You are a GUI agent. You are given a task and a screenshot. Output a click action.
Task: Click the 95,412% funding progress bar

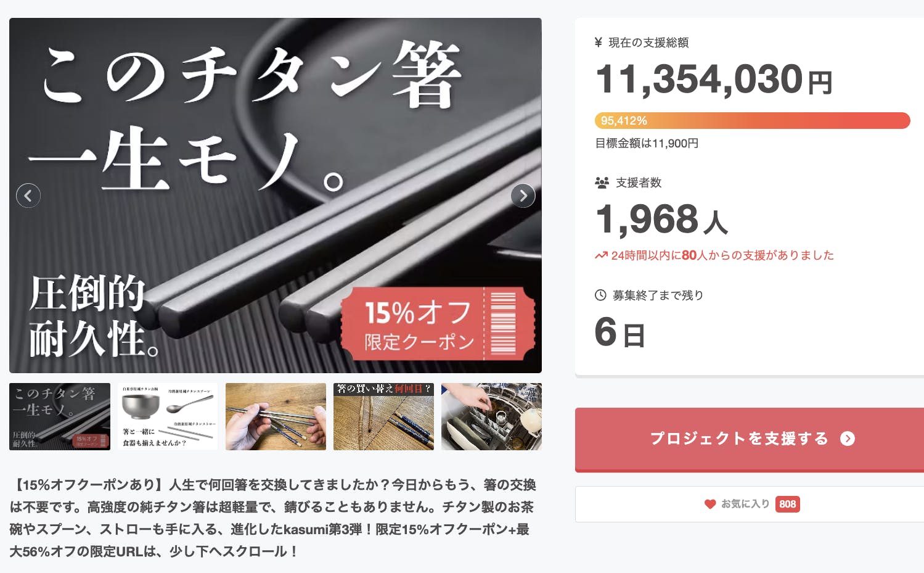752,120
